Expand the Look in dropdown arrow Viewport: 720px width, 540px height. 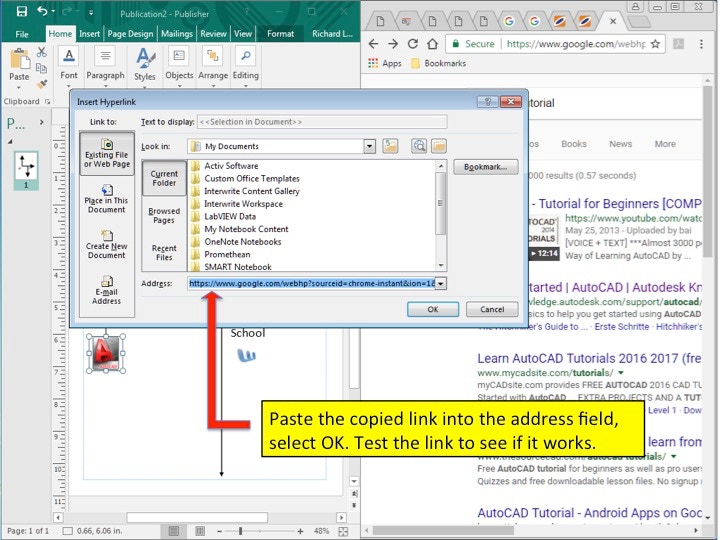click(370, 146)
